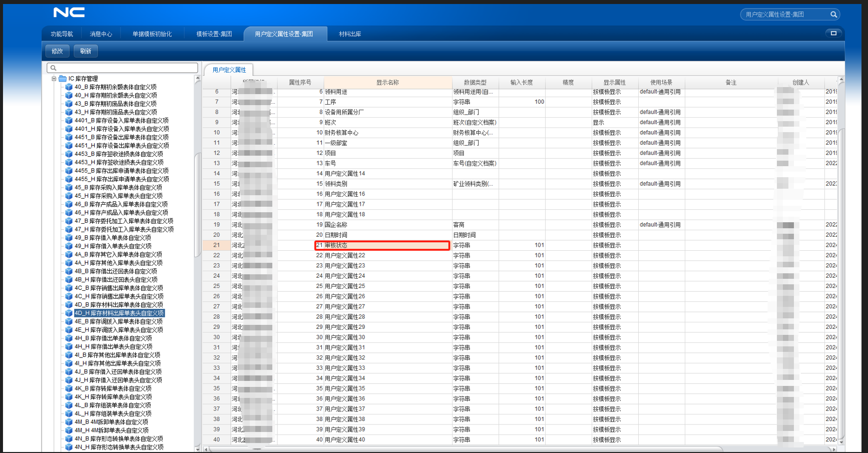This screenshot has height=453, width=868.
Task: Click cube icon of 4I_B 库存其他出库单表体自定义项
Action: click(69, 355)
